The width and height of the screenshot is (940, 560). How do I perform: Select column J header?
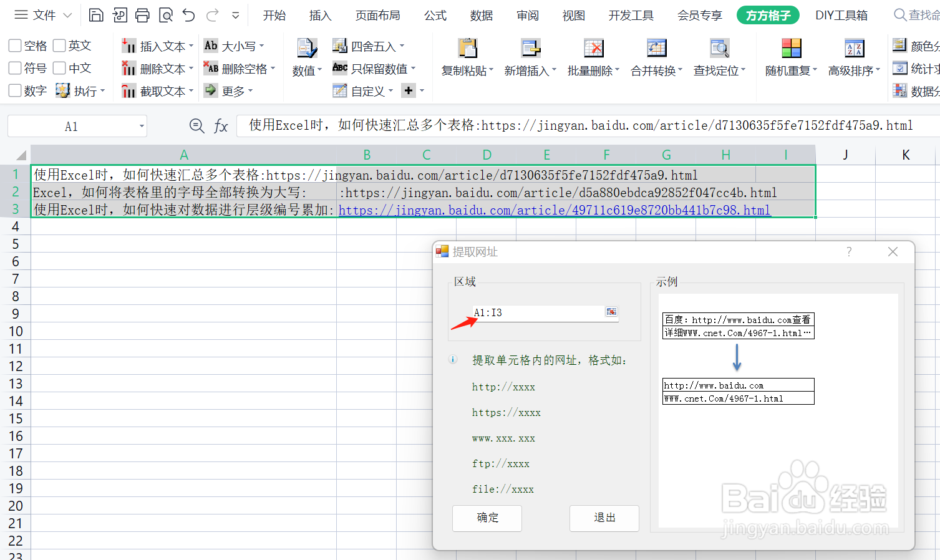click(x=845, y=155)
